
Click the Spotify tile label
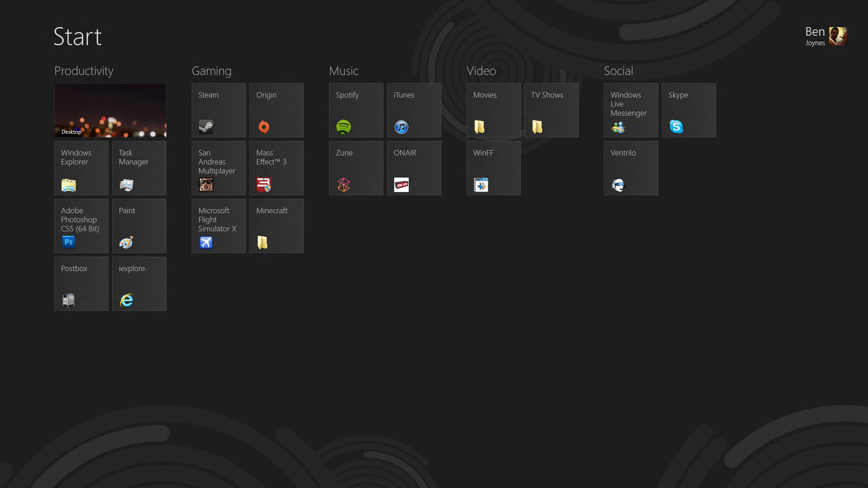347,95
